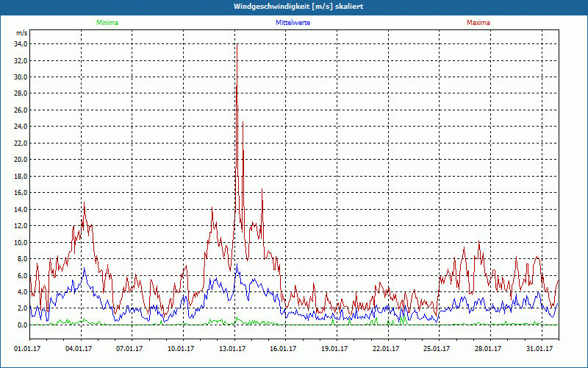This screenshot has width=588, height=368.
Task: Click the 22,0 y-axis value
Action: pos(21,143)
